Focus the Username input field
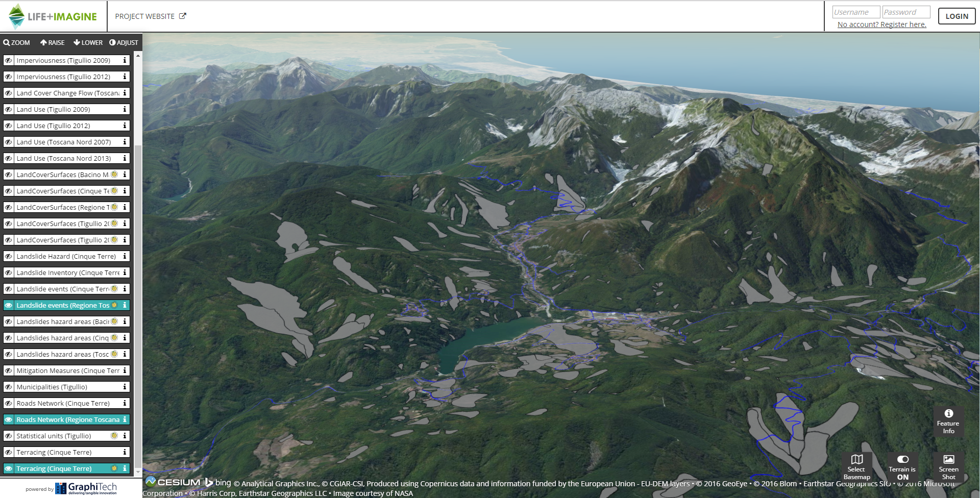The height and width of the screenshot is (498, 980). point(855,12)
